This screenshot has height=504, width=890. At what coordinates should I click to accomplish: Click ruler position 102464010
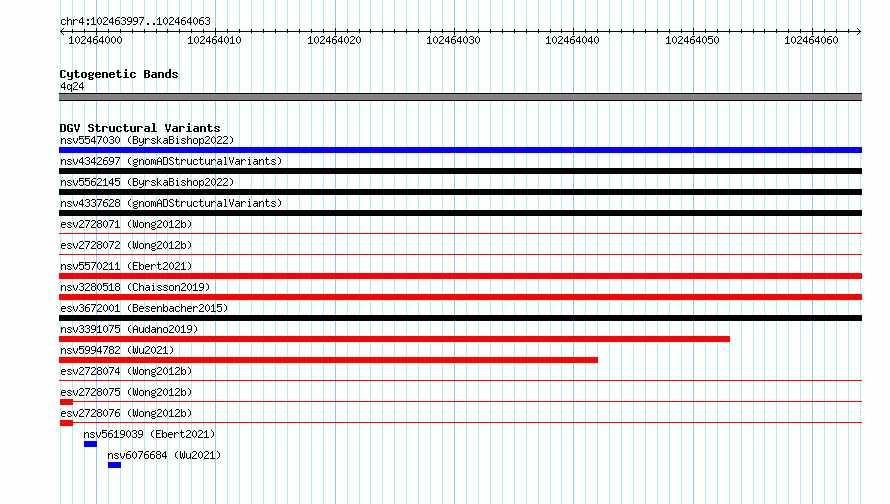click(215, 40)
